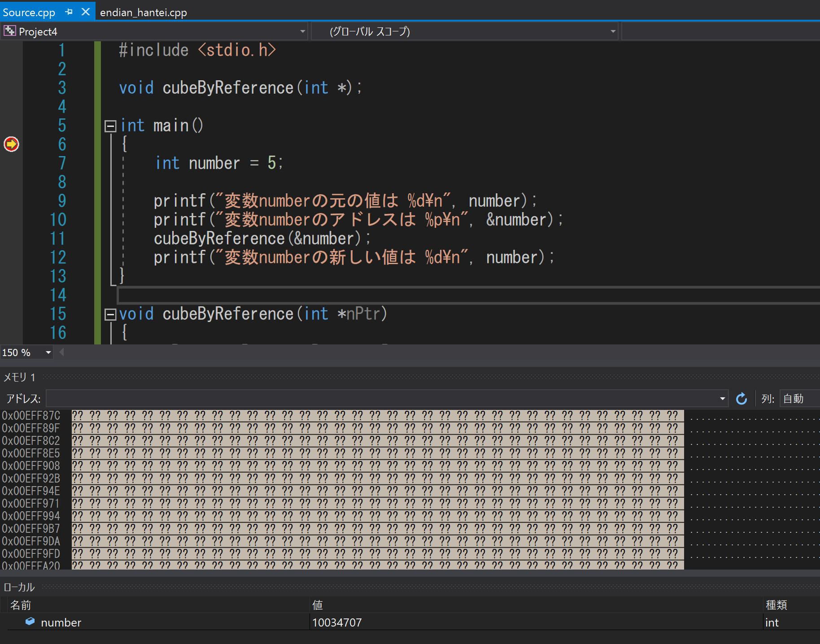
Task: Click memory address 0x00EFF9DA
Action: 31,541
